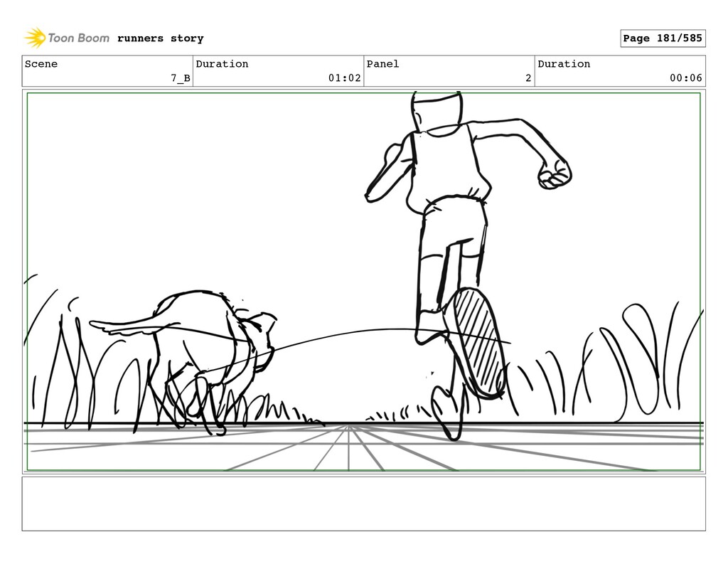The image size is (728, 564).
Task: Select the panel number '2'
Action: pyautogui.click(x=528, y=78)
